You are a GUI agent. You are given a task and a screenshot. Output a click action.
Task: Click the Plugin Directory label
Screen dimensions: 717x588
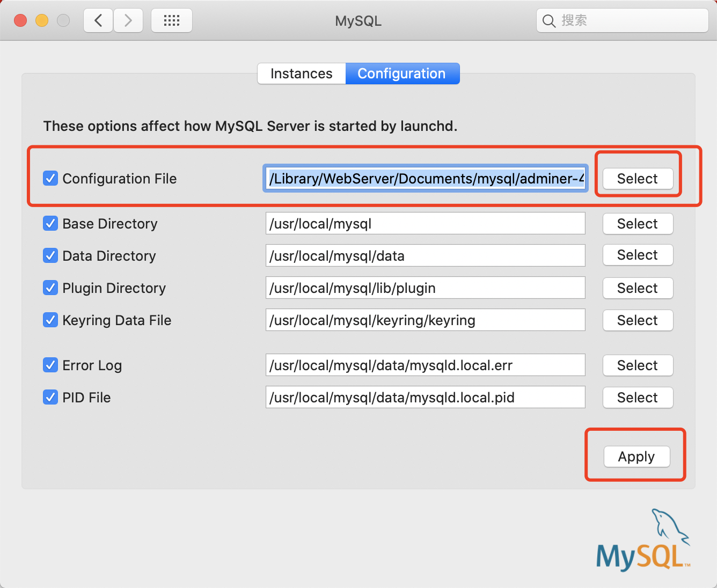coord(114,288)
